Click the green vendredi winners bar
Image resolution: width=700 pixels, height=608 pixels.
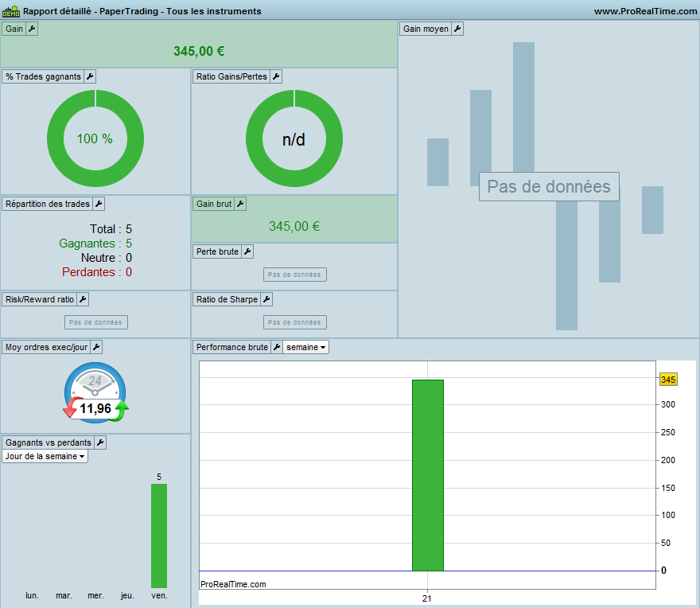coord(159,536)
